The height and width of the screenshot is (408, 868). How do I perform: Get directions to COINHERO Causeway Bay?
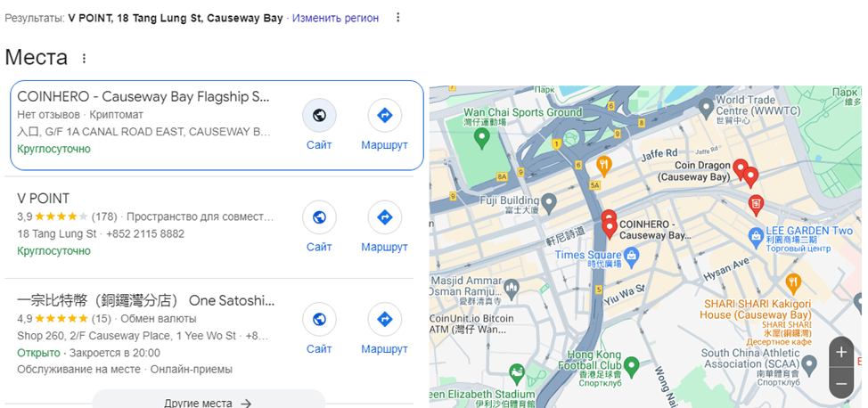384,115
